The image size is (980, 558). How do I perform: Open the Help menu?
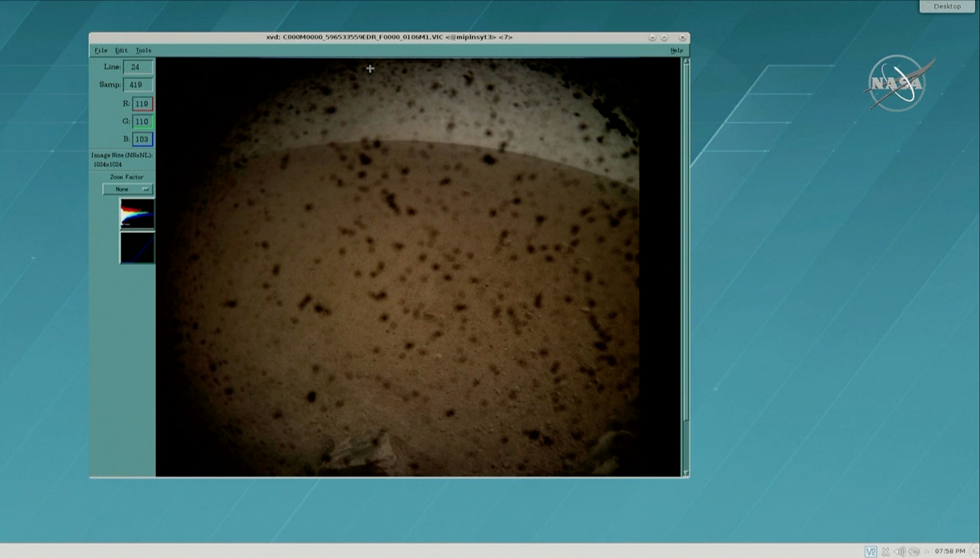(x=677, y=50)
